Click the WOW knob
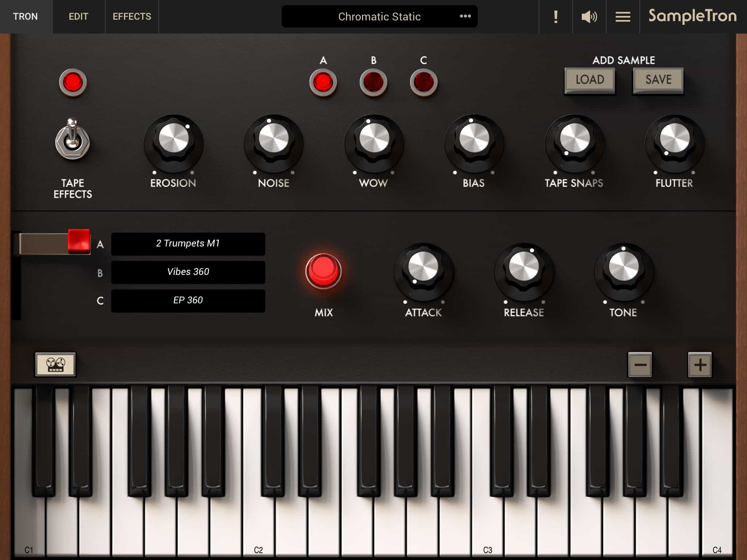 pyautogui.click(x=374, y=143)
